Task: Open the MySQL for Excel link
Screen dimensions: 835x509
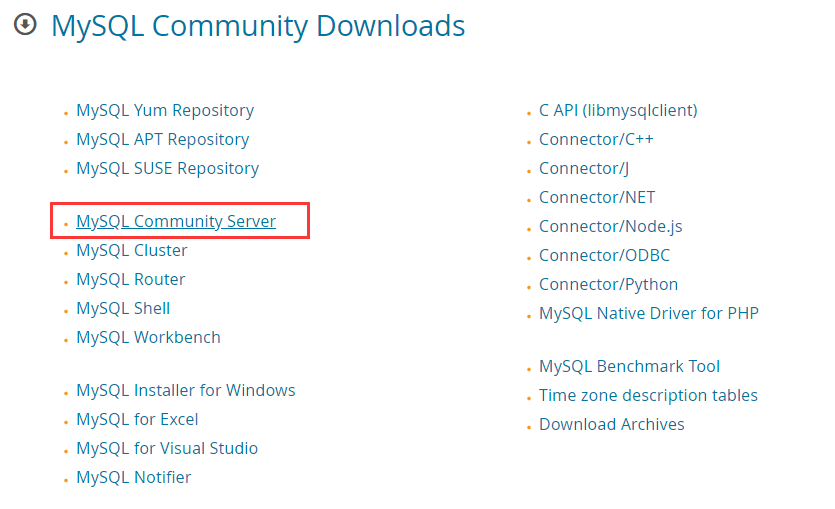Action: point(137,420)
